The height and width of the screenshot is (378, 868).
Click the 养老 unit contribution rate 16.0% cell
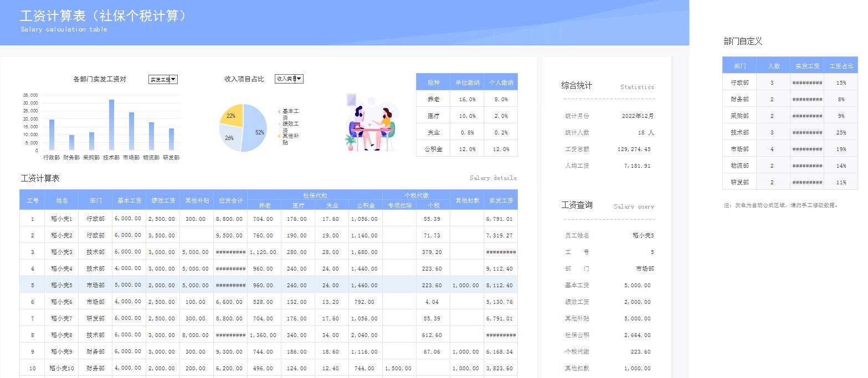click(x=467, y=99)
